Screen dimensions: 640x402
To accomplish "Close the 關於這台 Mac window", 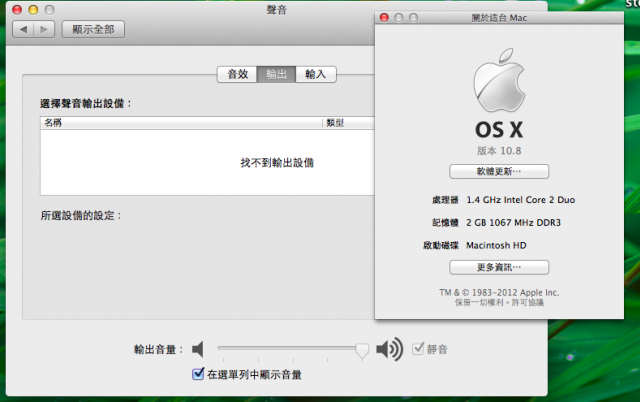I will [384, 18].
